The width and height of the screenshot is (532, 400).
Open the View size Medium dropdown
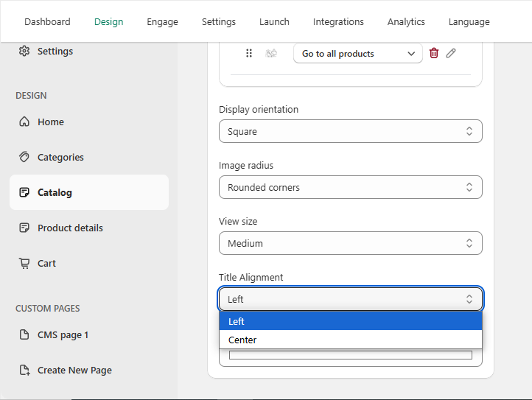(351, 243)
